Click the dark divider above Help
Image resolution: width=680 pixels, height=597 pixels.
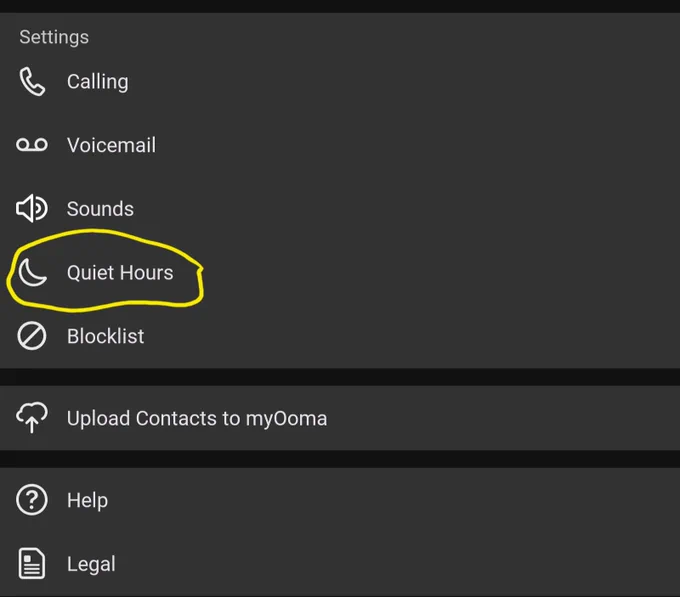[340, 459]
